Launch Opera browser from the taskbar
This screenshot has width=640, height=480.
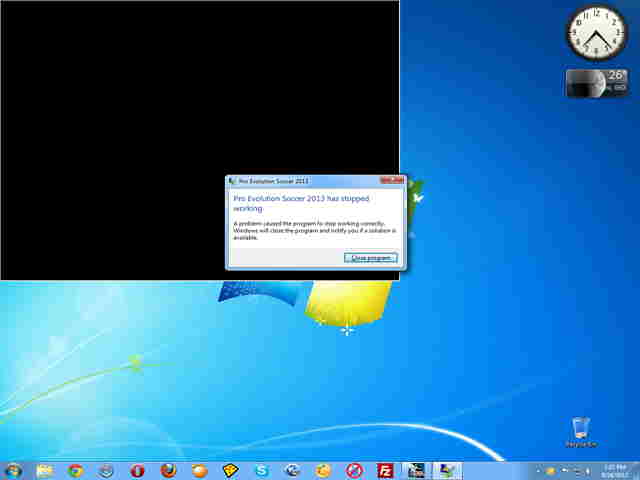click(x=137, y=471)
